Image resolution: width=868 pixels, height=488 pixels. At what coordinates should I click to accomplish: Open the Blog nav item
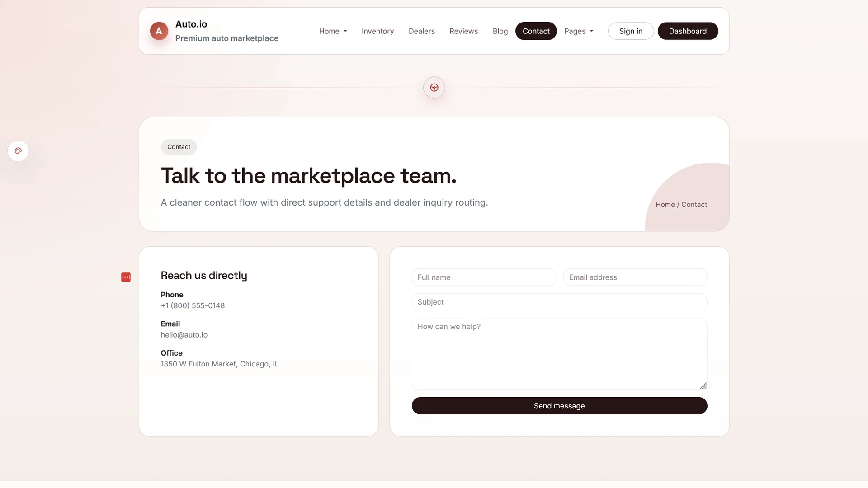tap(500, 31)
